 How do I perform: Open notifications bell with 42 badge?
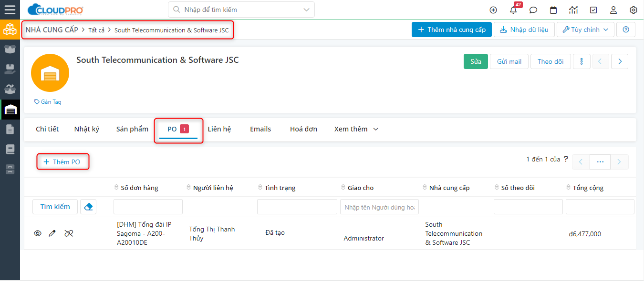[x=513, y=10]
